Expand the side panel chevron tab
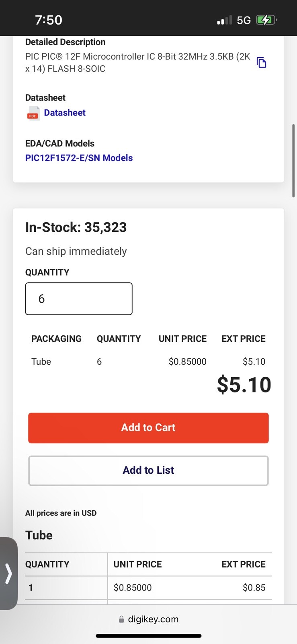The height and width of the screenshot is (644, 297). click(x=8, y=573)
